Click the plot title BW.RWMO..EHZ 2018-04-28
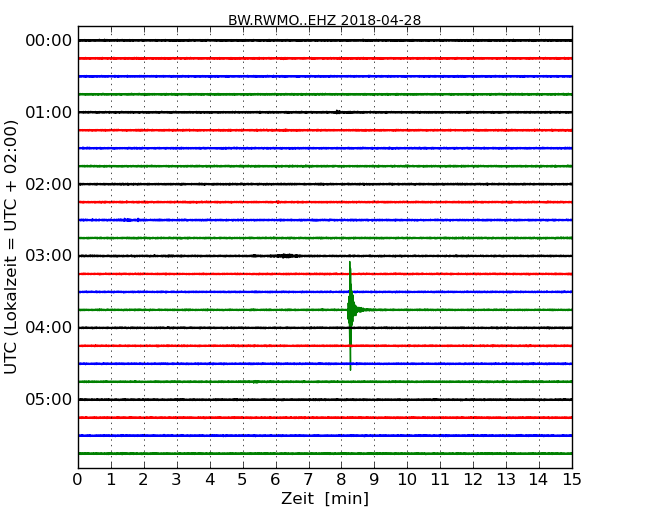Viewport: 650px width, 520px height. click(x=325, y=20)
